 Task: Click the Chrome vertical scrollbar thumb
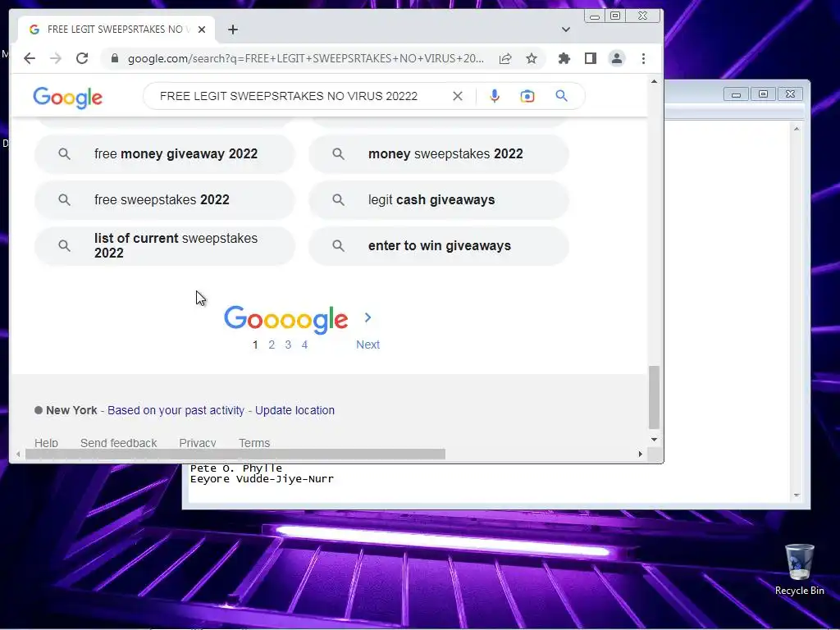click(x=654, y=397)
